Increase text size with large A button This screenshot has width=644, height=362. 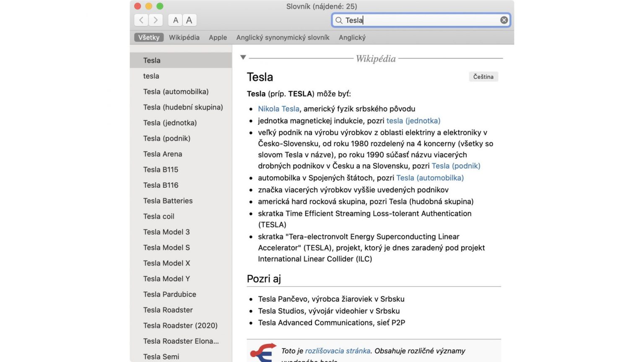[190, 20]
